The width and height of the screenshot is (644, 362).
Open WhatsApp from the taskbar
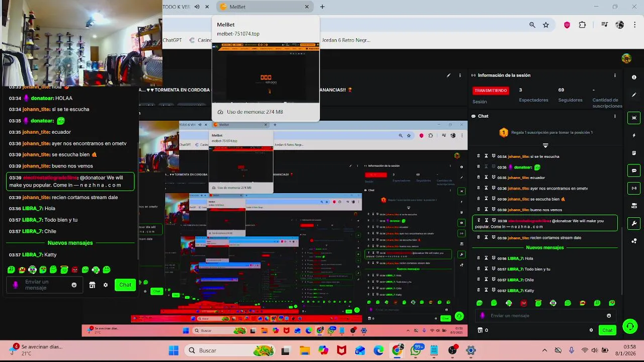(416, 350)
